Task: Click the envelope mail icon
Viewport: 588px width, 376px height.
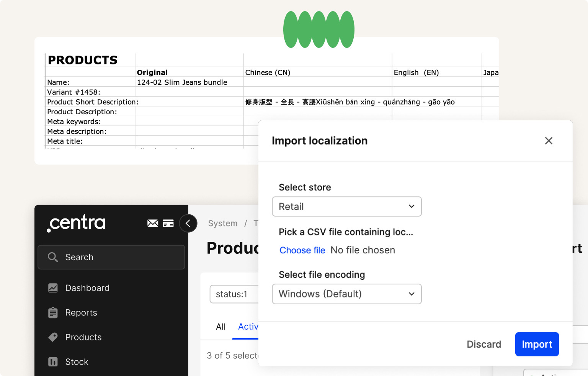Action: (153, 223)
